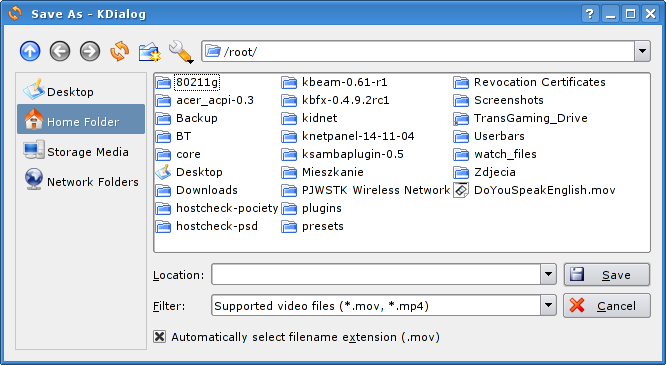Screen dimensions: 666x365
Task: Cancel the Save As dialog
Action: 607,306
